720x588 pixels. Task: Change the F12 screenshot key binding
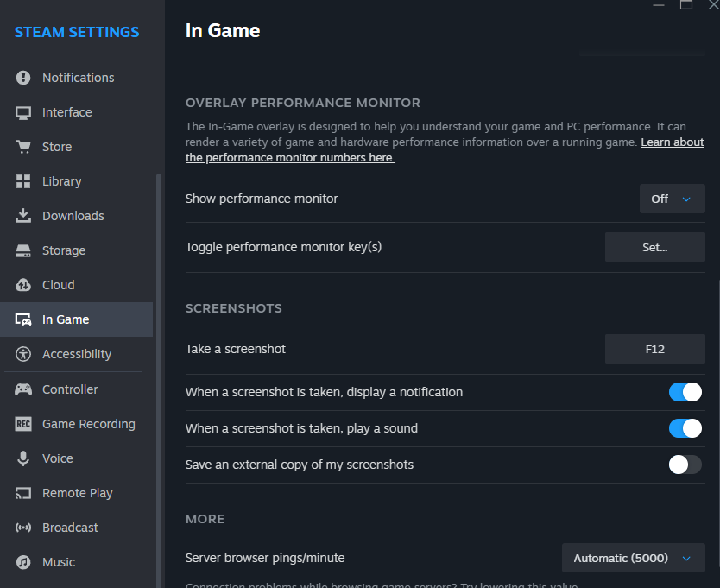click(x=654, y=349)
